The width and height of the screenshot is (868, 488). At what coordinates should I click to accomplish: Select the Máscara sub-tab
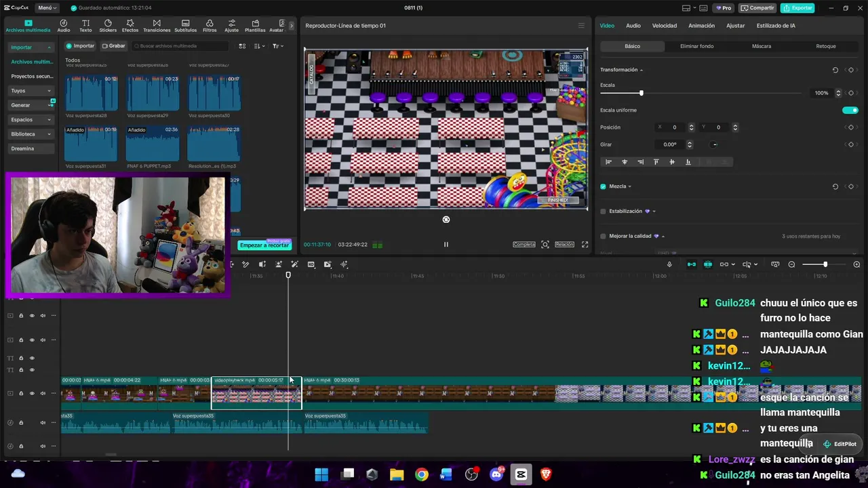(762, 46)
